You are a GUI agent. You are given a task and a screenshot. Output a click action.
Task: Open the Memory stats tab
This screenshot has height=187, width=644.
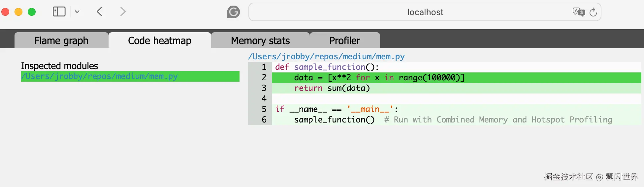260,40
